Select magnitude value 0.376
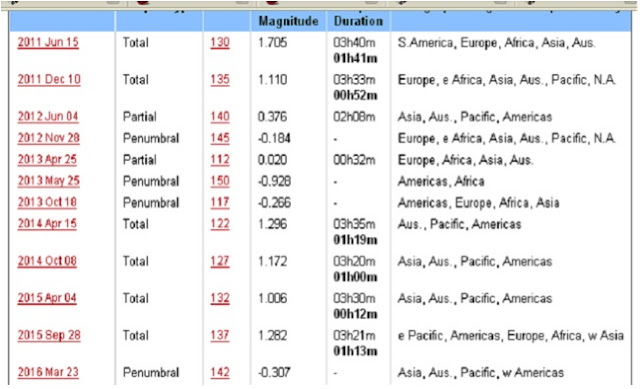Screen dimensions: 640x389 pos(273,117)
